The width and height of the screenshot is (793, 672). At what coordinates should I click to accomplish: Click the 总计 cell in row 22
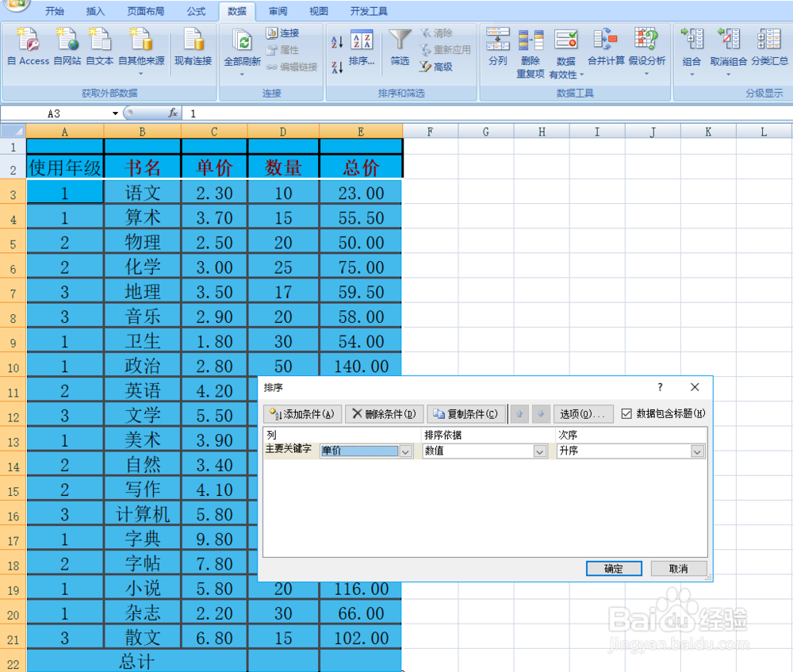click(x=136, y=662)
